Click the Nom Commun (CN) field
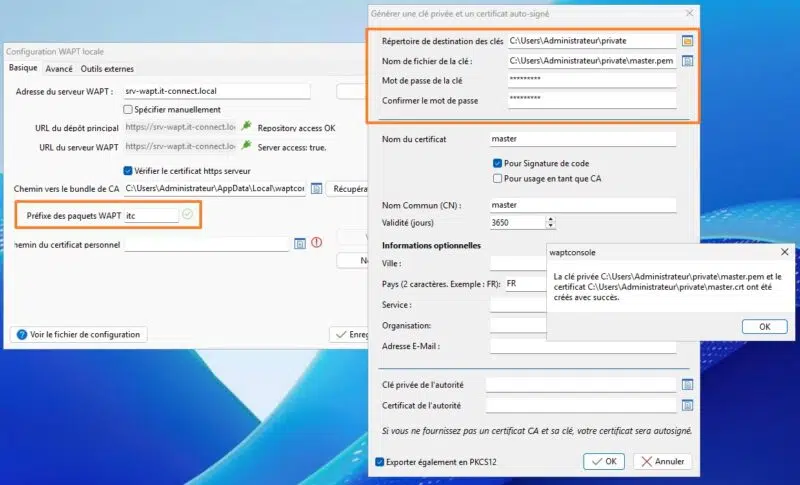The height and width of the screenshot is (485, 800). coord(583,205)
